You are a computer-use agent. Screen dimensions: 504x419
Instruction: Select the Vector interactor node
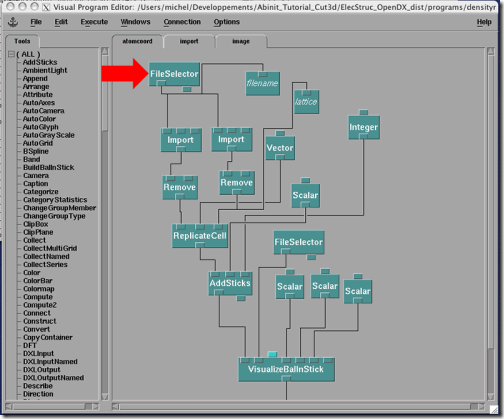tap(280, 148)
